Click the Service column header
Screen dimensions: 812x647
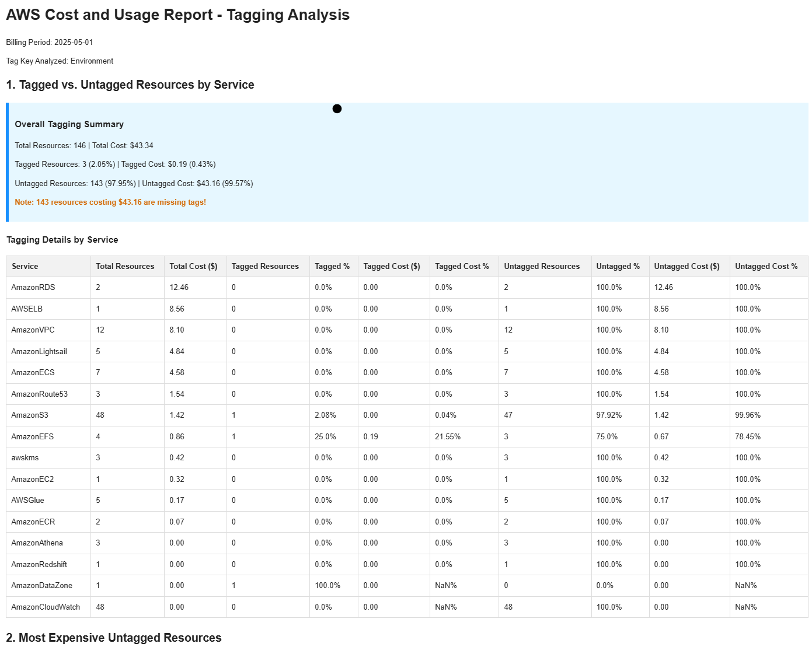coord(25,266)
